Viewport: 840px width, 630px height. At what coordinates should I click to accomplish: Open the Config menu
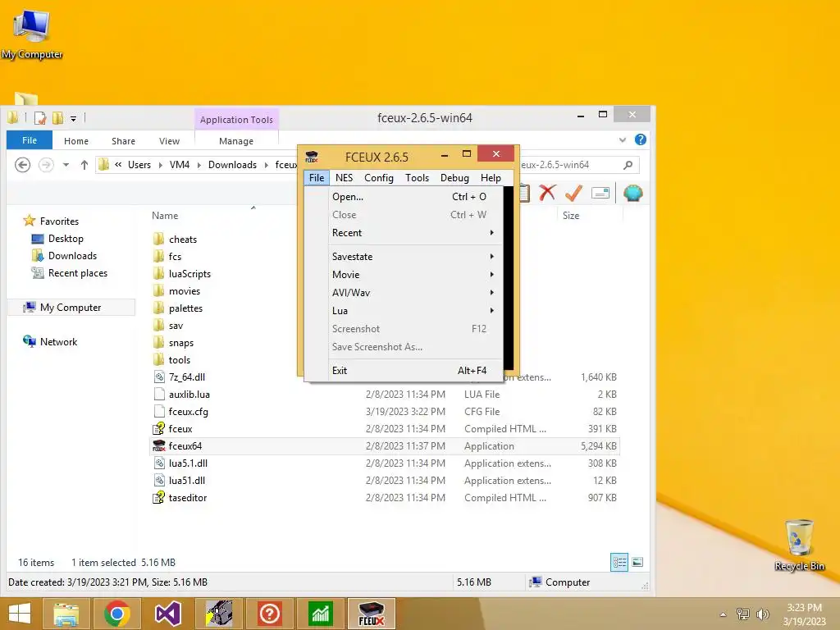click(379, 178)
